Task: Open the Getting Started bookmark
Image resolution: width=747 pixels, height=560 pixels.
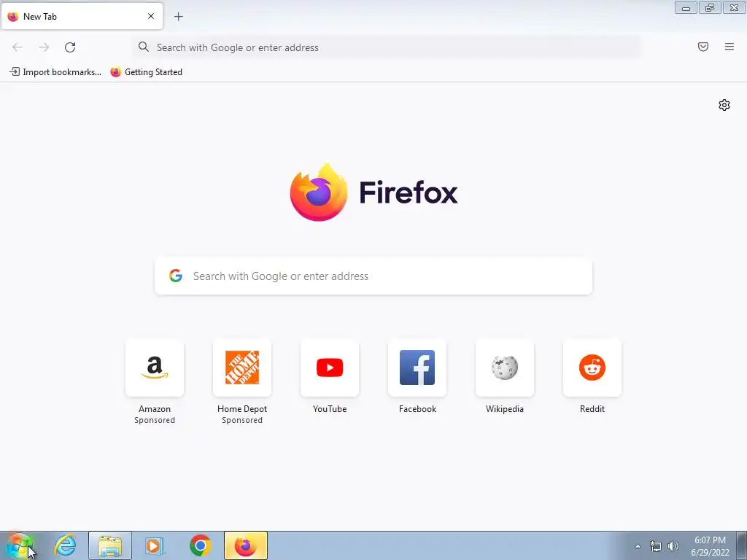Action: (146, 72)
